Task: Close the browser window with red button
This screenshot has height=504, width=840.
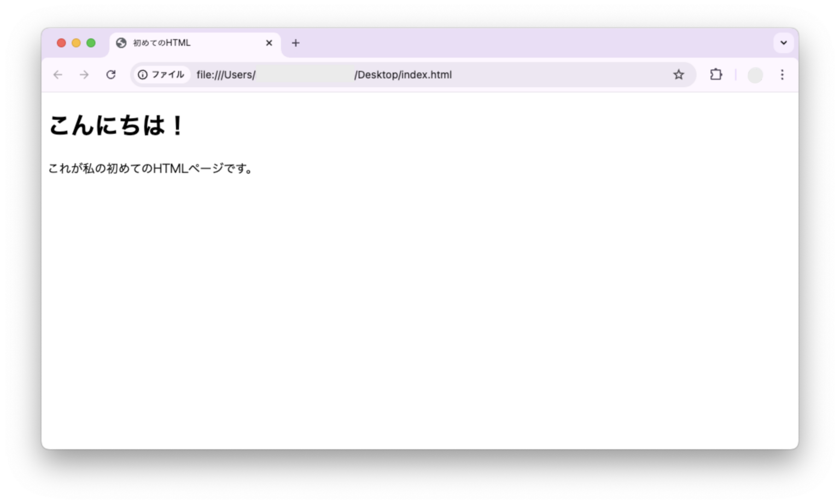Action: pos(61,43)
